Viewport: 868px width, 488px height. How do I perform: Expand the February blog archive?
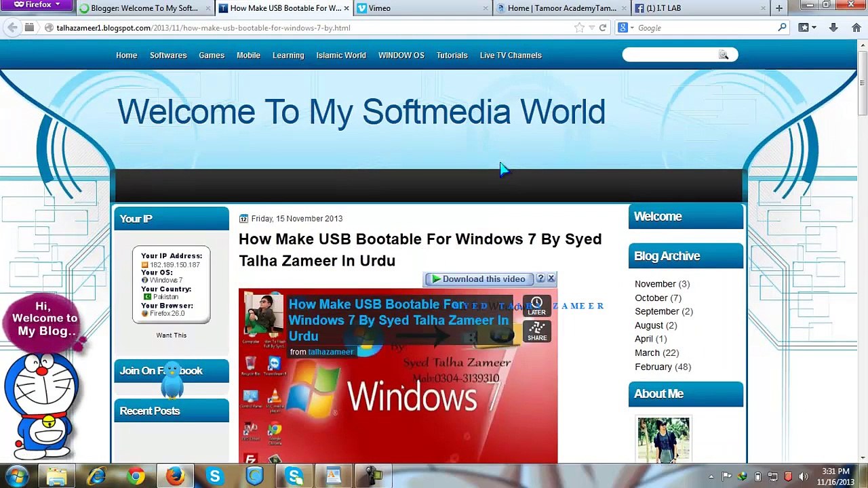coord(653,367)
